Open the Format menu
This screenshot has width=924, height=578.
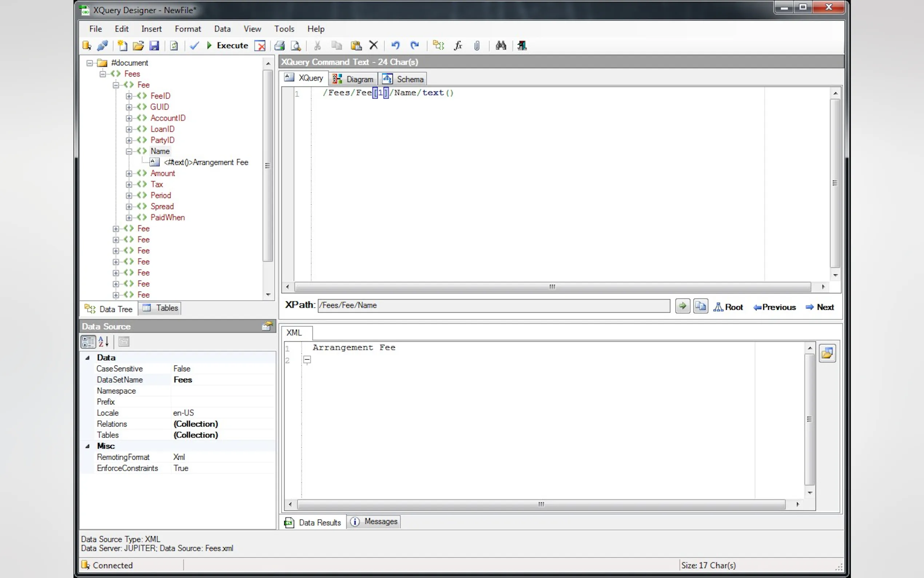click(188, 29)
